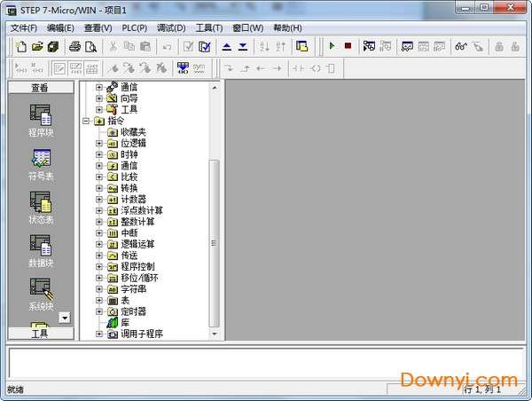Collapse the 指令 root node

pyautogui.click(x=86, y=121)
